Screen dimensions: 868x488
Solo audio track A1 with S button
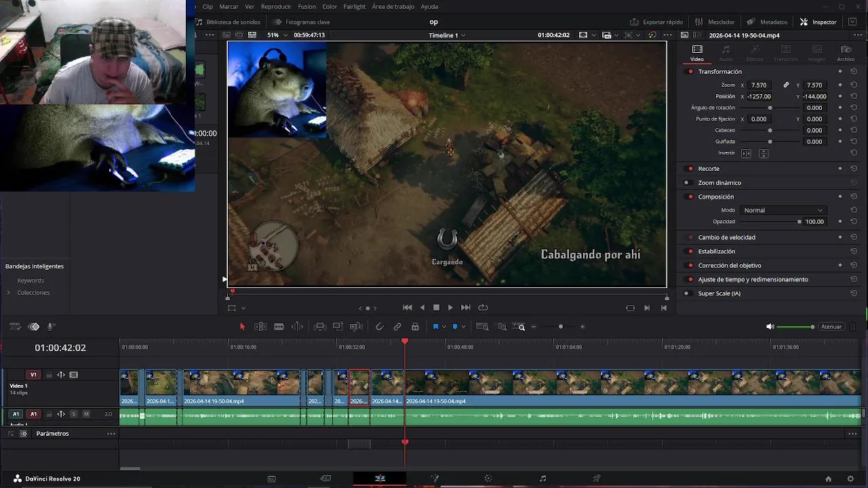click(73, 414)
